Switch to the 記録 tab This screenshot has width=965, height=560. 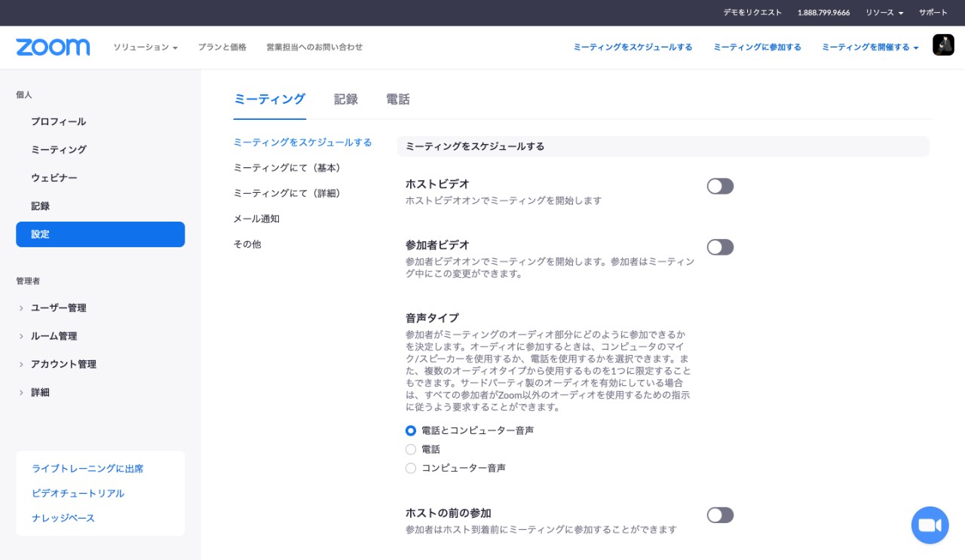[x=346, y=99]
